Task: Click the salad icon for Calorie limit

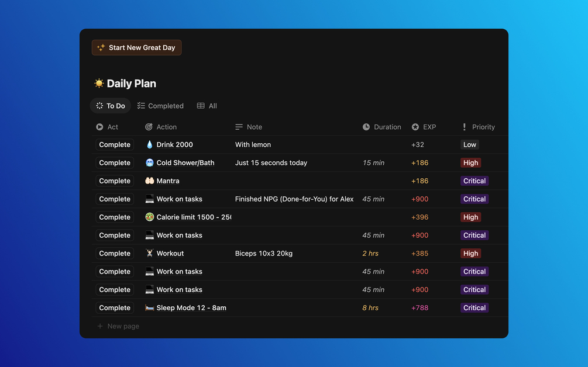Action: pos(150,217)
